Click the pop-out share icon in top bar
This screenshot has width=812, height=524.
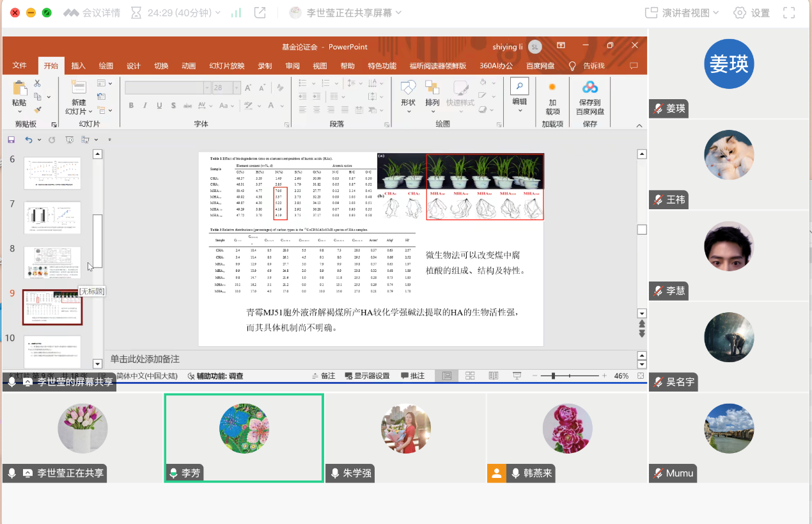tap(260, 13)
